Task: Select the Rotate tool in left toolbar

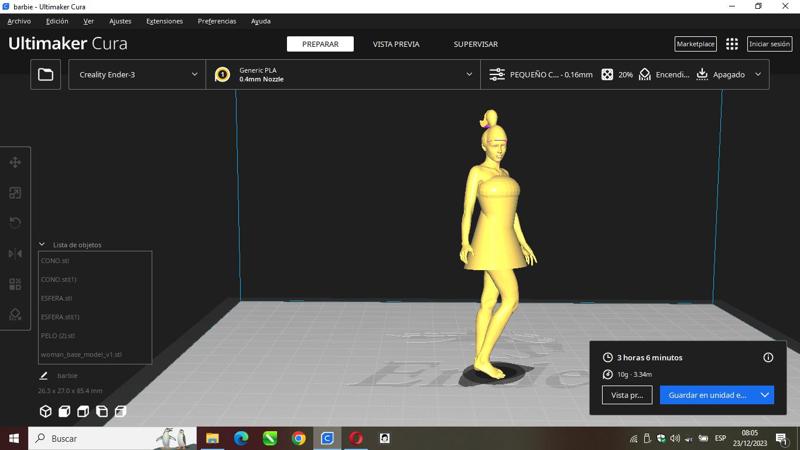Action: tap(15, 223)
